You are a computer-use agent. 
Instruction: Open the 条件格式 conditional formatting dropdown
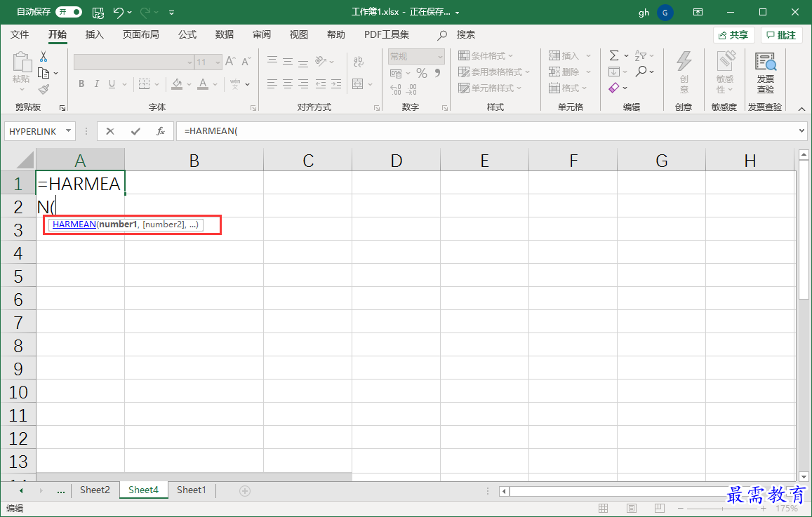(x=486, y=56)
